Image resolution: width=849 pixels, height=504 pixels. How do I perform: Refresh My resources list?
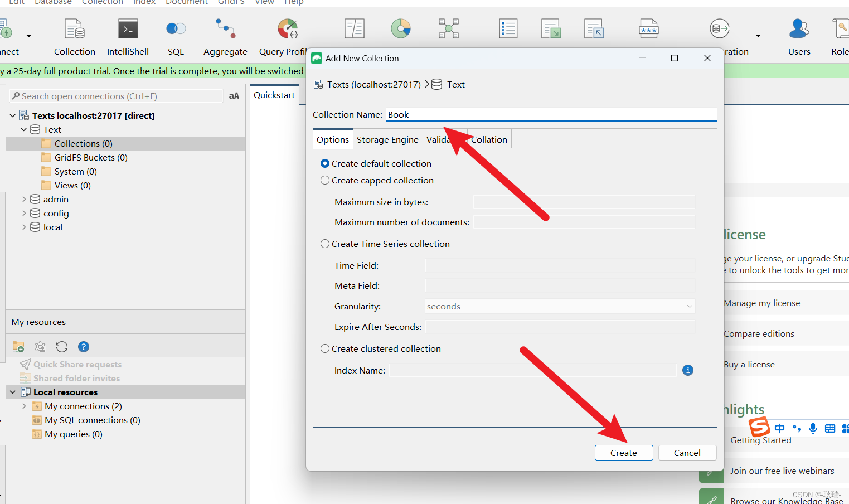(62, 347)
